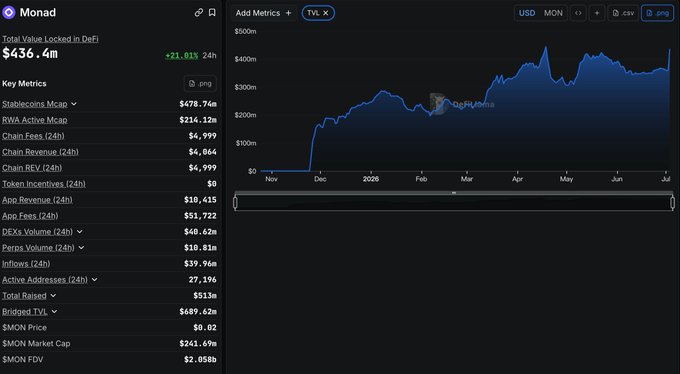Screen dimensions: 680x374
Task: Open Total Value Locked in DeFi link
Action: [x=50, y=39]
